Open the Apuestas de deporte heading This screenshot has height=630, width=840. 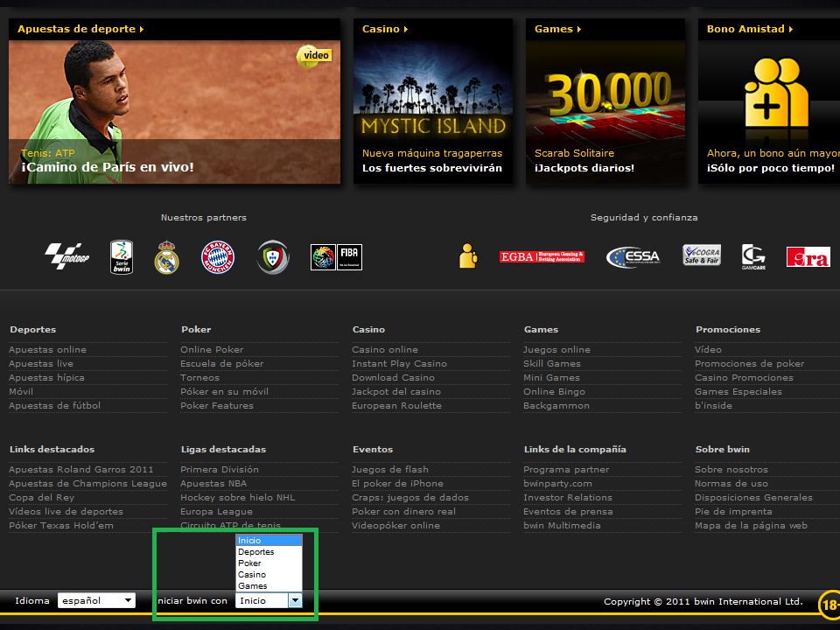tap(80, 29)
